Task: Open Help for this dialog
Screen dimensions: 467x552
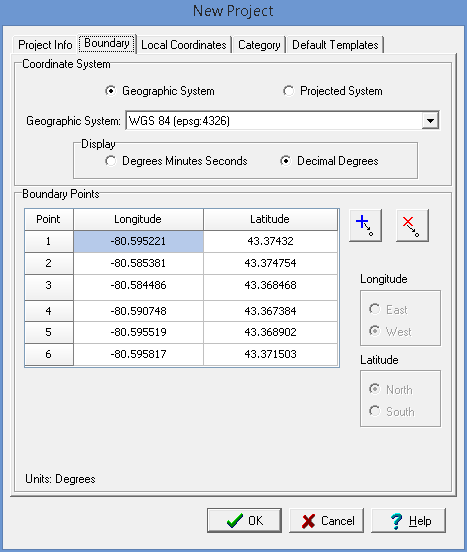Action: [408, 520]
